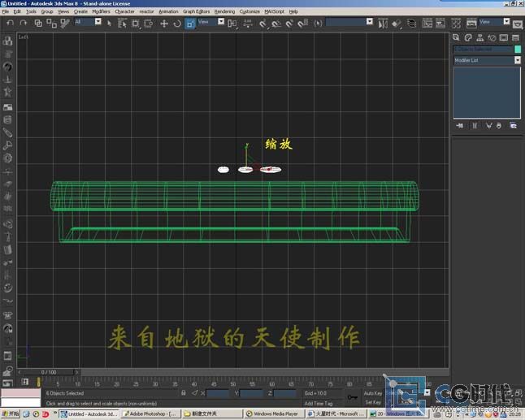
Task: Click the X coordinate field
Action: pyautogui.click(x=218, y=393)
